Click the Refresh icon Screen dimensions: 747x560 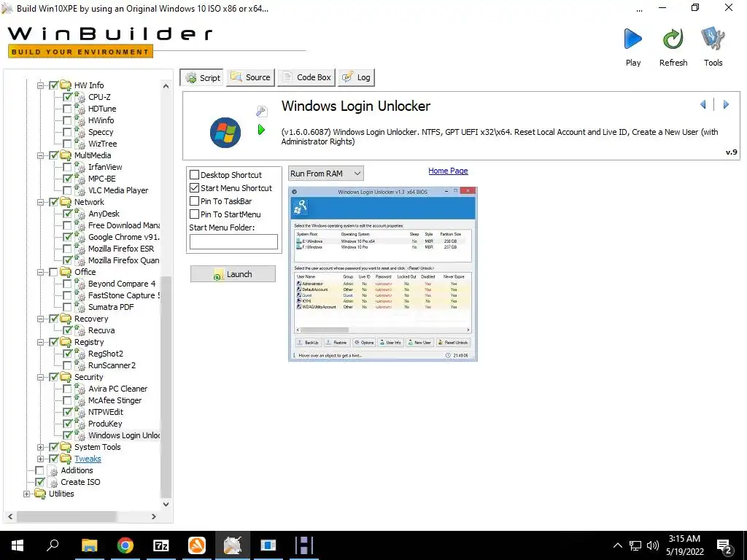(673, 39)
